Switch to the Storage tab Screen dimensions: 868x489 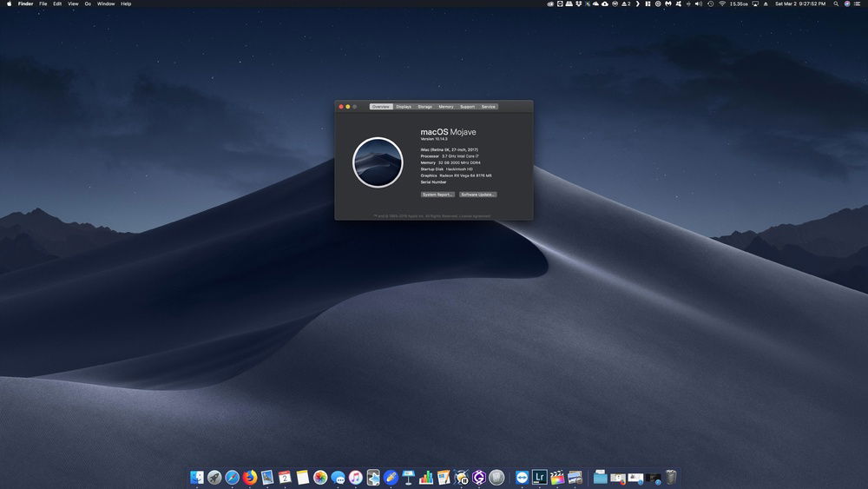424,106
